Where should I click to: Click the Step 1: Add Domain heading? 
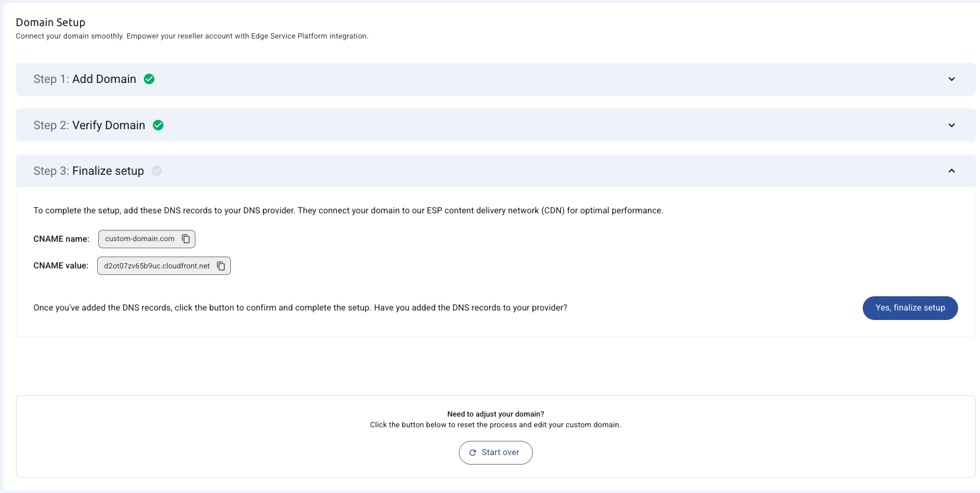point(85,79)
